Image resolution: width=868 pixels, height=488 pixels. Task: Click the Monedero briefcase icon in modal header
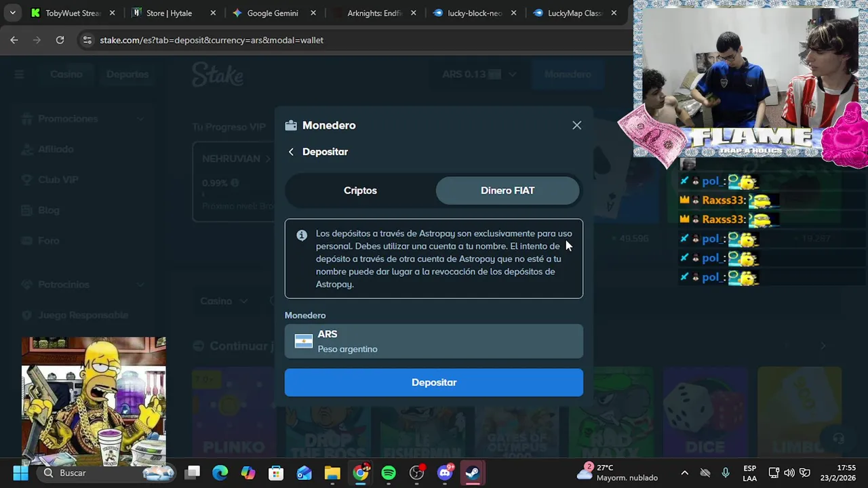(x=291, y=125)
